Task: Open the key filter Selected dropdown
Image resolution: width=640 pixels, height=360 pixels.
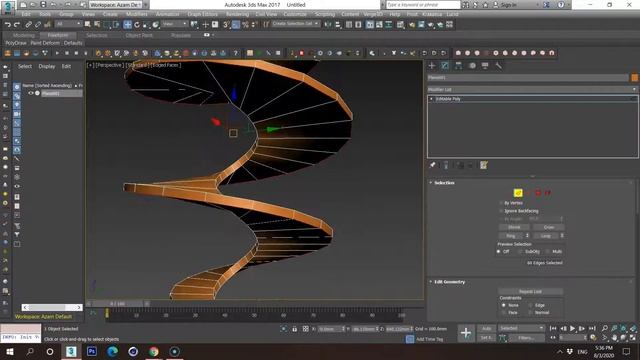Action: point(522,328)
